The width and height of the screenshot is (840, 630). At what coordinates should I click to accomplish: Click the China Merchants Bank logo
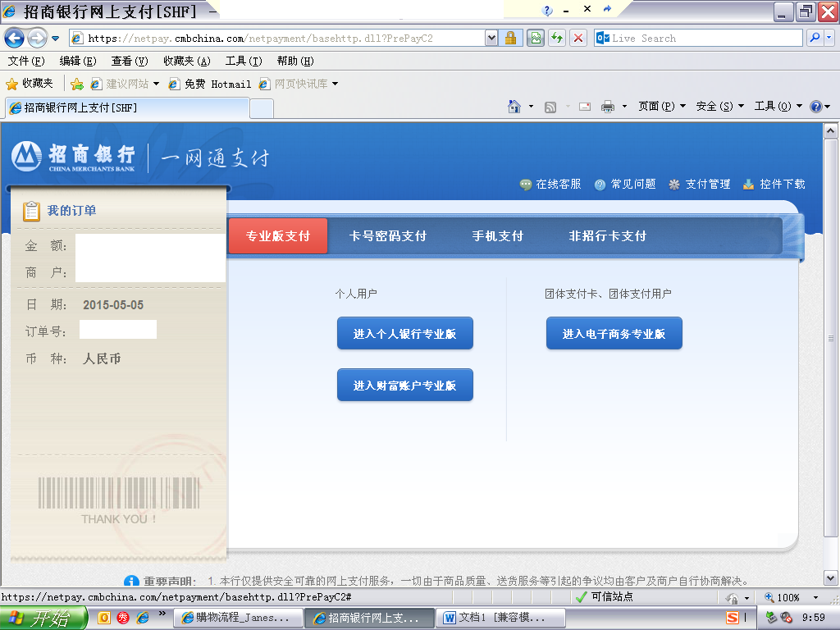73,157
